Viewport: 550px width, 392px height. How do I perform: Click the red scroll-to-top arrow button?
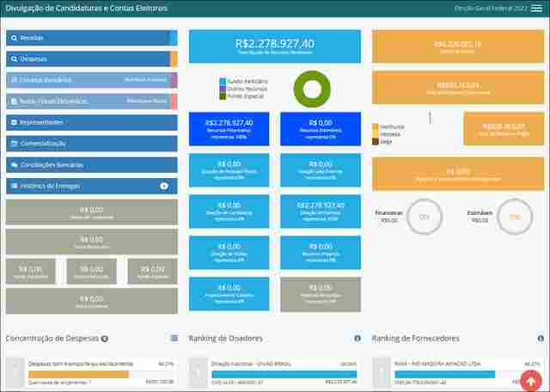pyautogui.click(x=530, y=381)
